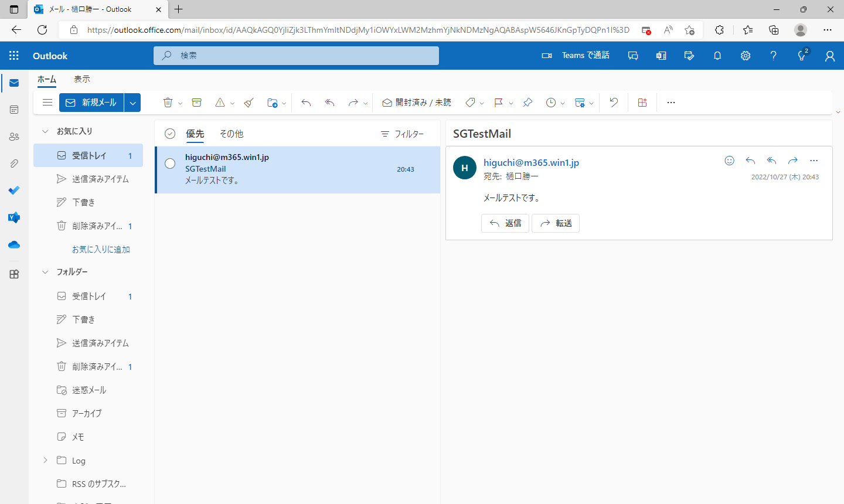This screenshot has width=844, height=504.
Task: Open report options dropdown arrow
Action: 232,103
